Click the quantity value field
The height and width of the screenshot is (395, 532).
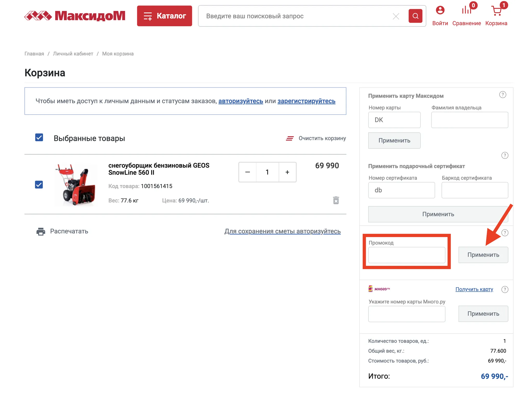tap(267, 172)
